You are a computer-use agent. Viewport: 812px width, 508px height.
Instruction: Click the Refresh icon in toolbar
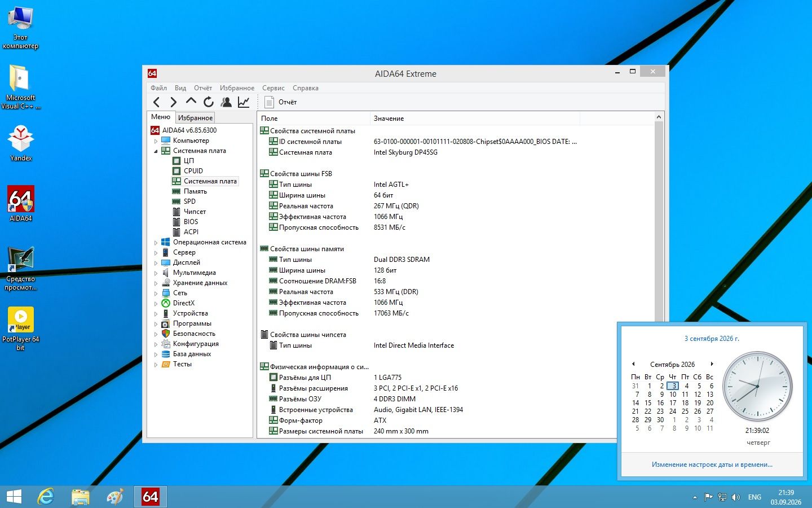(209, 102)
